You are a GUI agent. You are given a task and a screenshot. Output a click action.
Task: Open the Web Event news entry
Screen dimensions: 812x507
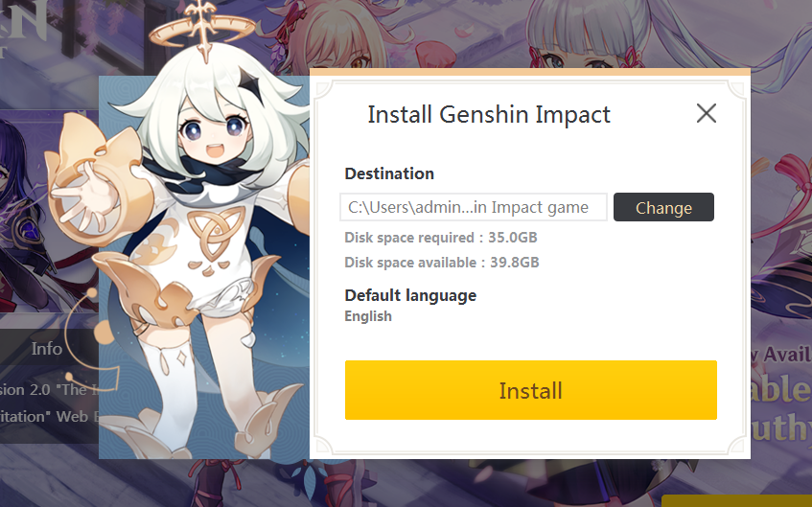tap(49, 416)
